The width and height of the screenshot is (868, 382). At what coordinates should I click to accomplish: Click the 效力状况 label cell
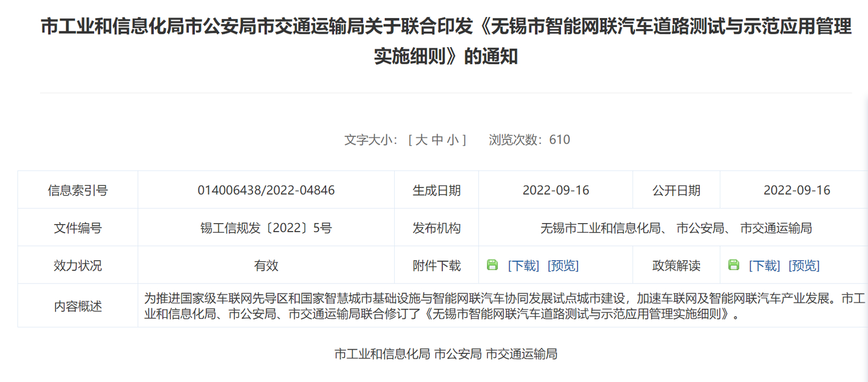[x=78, y=265]
